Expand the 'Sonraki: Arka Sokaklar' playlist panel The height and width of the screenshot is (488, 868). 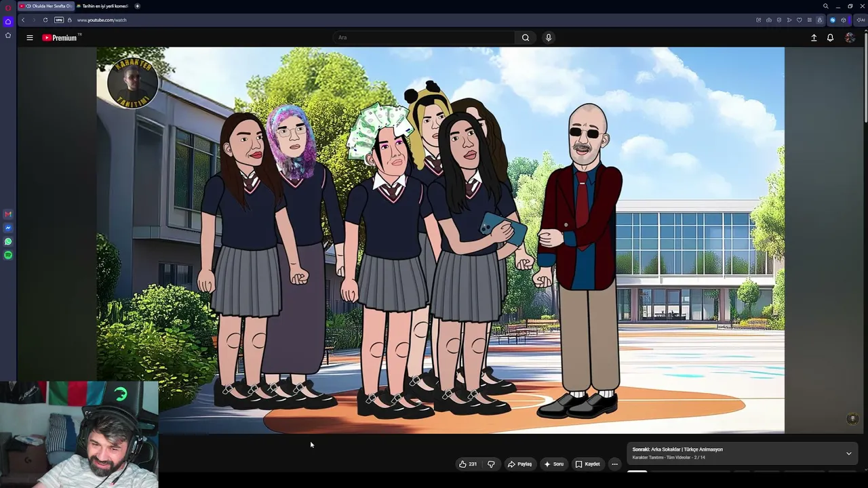pos(848,453)
